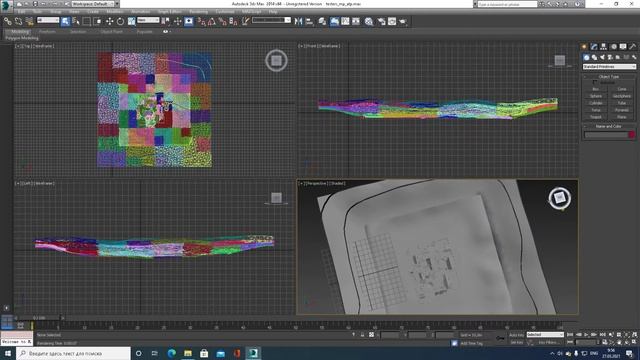Screen dimensions: 640x360
Task: Click the Top viewport ViewCube
Action: tap(276, 60)
